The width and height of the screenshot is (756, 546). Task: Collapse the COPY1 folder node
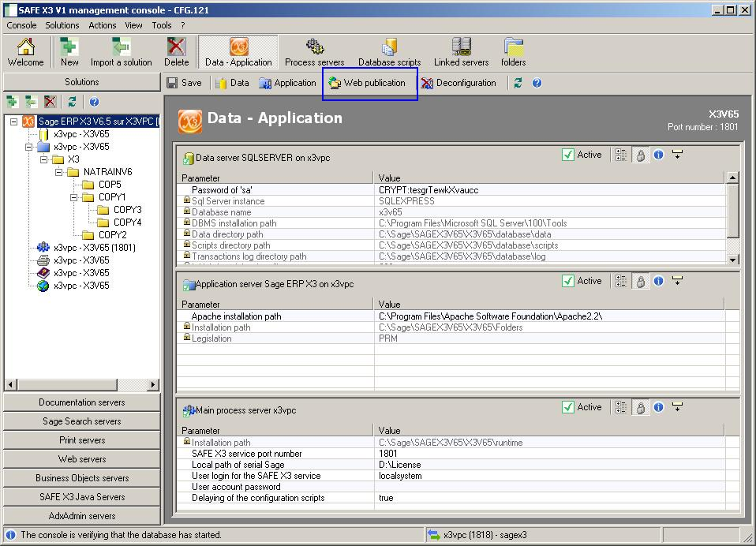[73, 197]
